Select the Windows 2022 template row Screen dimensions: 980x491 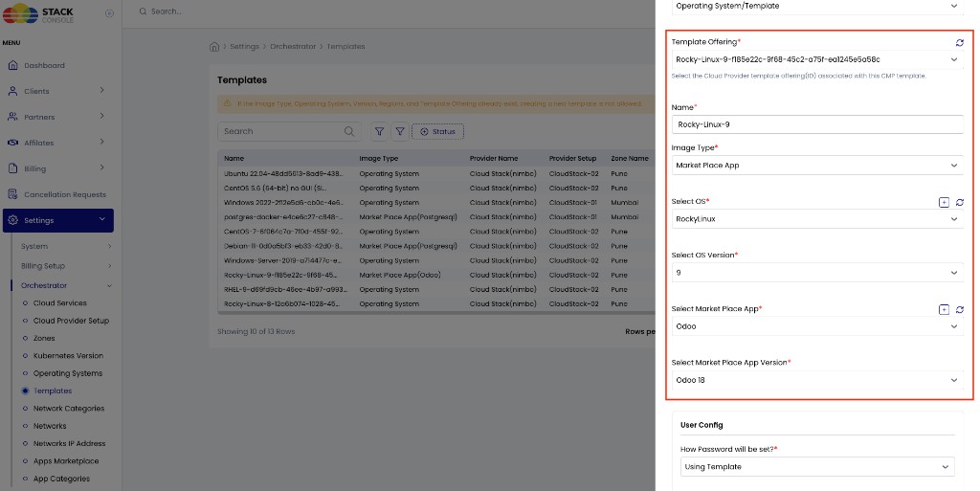pos(435,202)
